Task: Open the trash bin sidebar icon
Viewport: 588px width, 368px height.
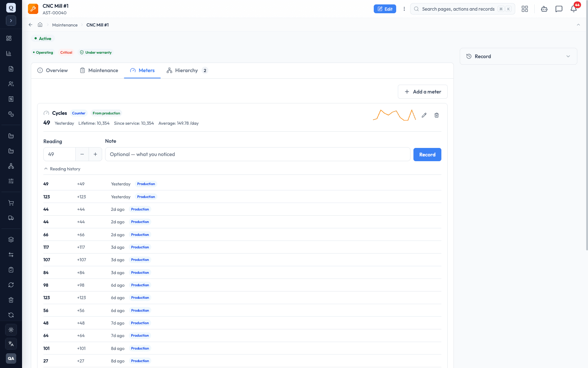Action: 11,300
